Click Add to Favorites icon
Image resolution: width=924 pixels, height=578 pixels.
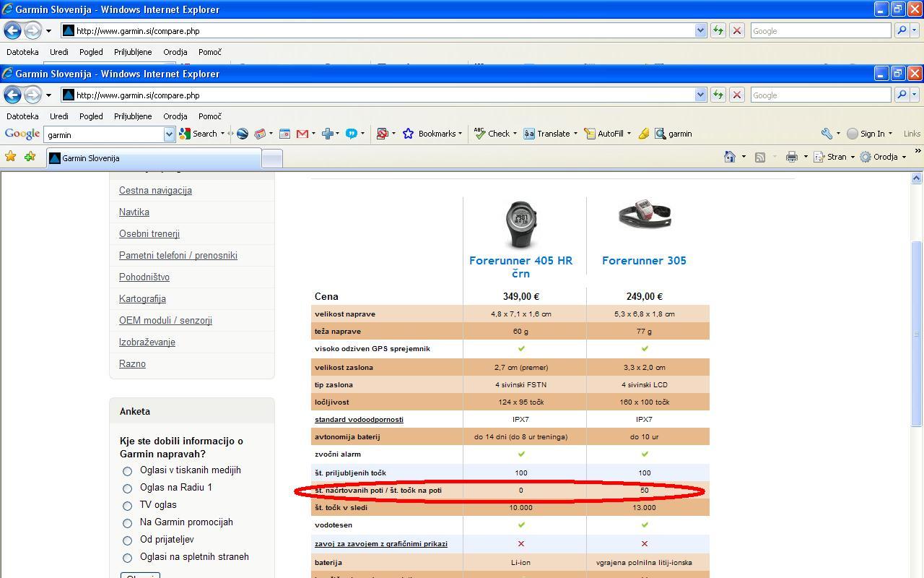pyautogui.click(x=30, y=157)
